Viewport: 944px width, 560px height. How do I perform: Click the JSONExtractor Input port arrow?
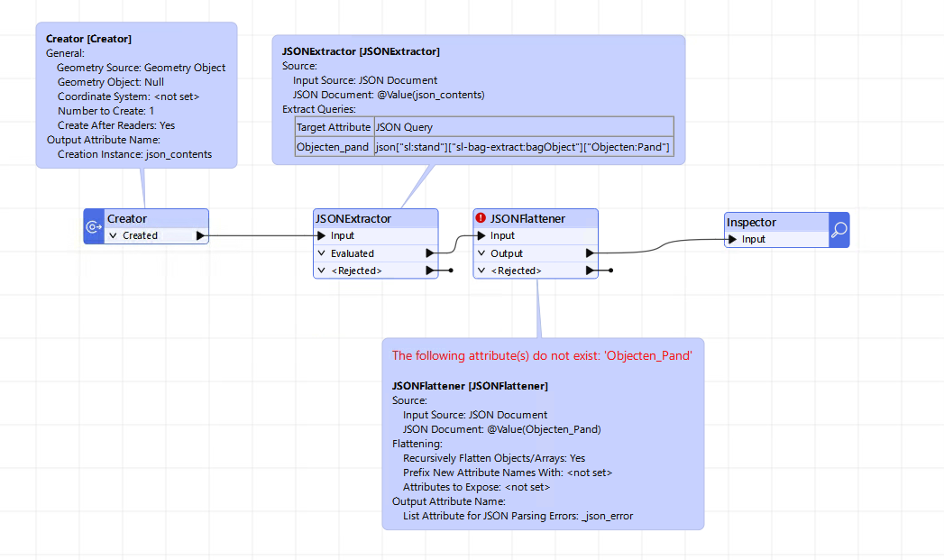coord(322,235)
